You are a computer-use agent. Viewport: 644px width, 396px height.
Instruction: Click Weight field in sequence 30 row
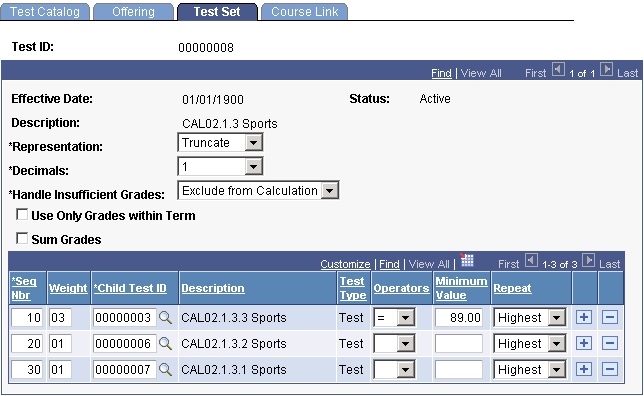tap(60, 369)
